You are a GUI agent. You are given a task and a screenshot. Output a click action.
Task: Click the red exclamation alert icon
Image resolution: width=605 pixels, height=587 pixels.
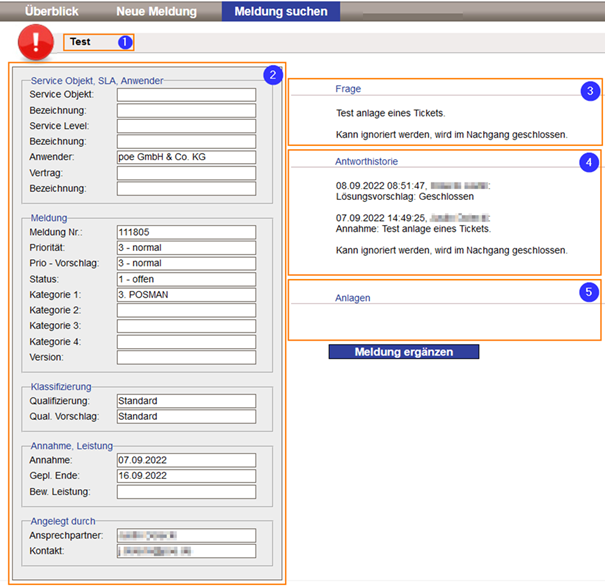[x=36, y=43]
